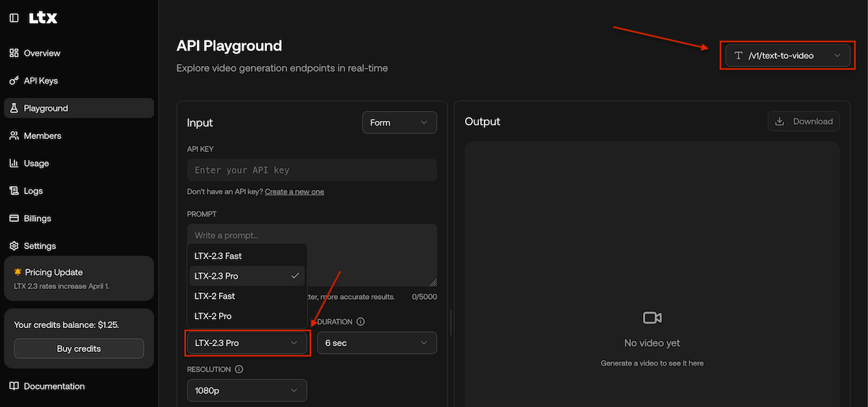Click the LTX logo
Viewport: 868px width, 407px height.
tap(43, 18)
